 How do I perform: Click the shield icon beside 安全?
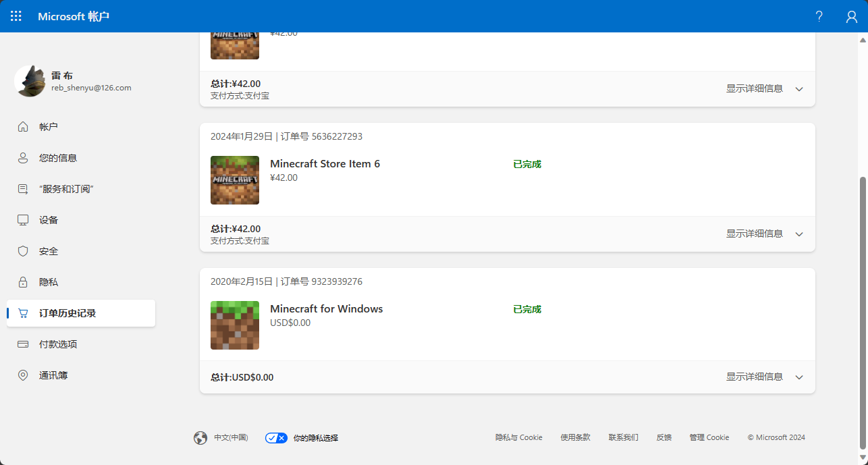(23, 251)
